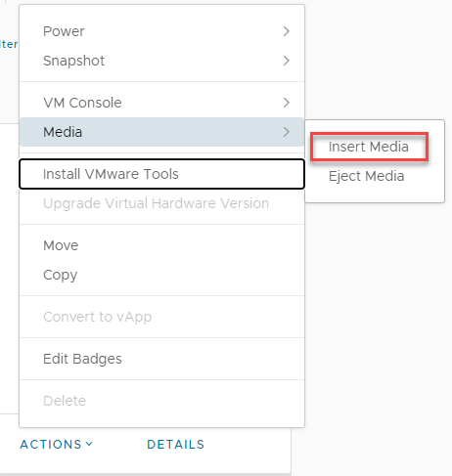Open the DETAILS link
The width and height of the screenshot is (452, 476).
click(175, 445)
